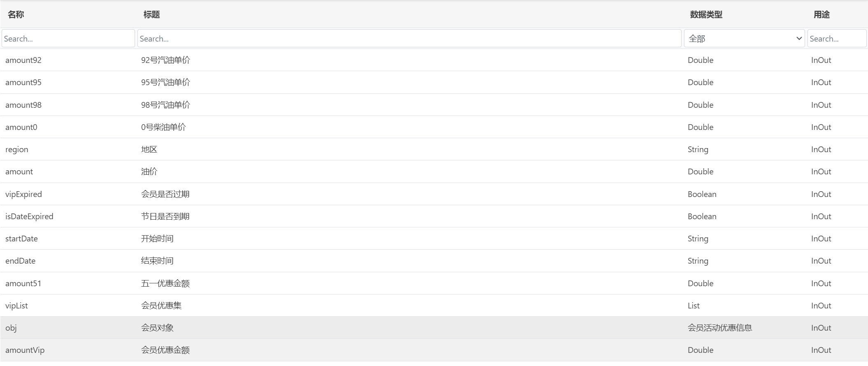Click the 数据类型 column header
This screenshot has height=366, width=868.
tap(706, 15)
